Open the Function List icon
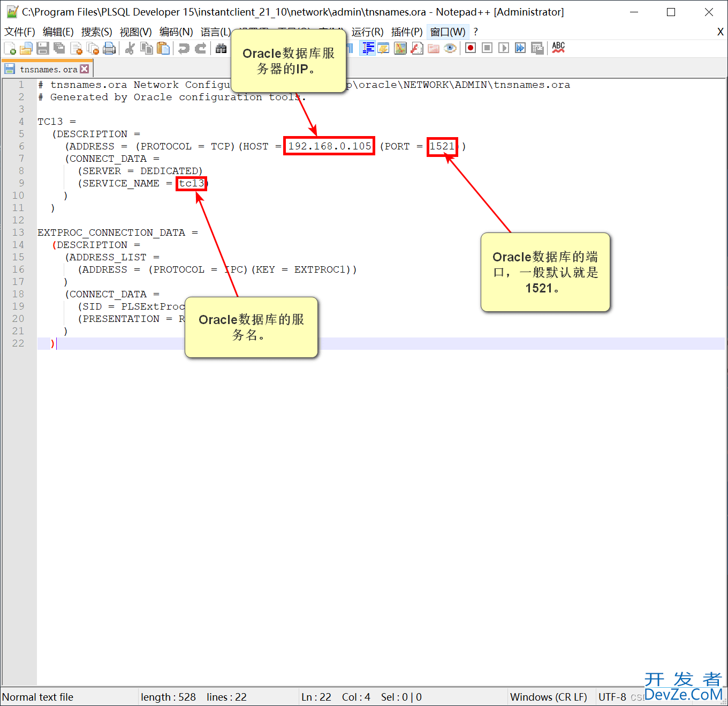 click(x=417, y=48)
